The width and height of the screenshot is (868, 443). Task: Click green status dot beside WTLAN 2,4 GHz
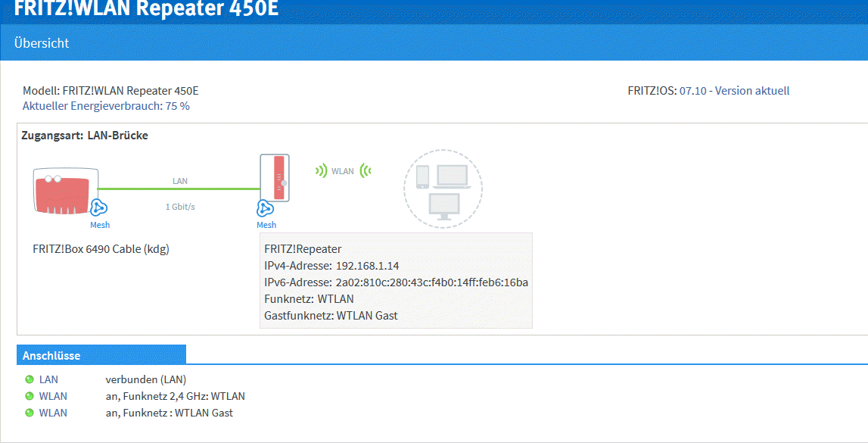(x=30, y=396)
